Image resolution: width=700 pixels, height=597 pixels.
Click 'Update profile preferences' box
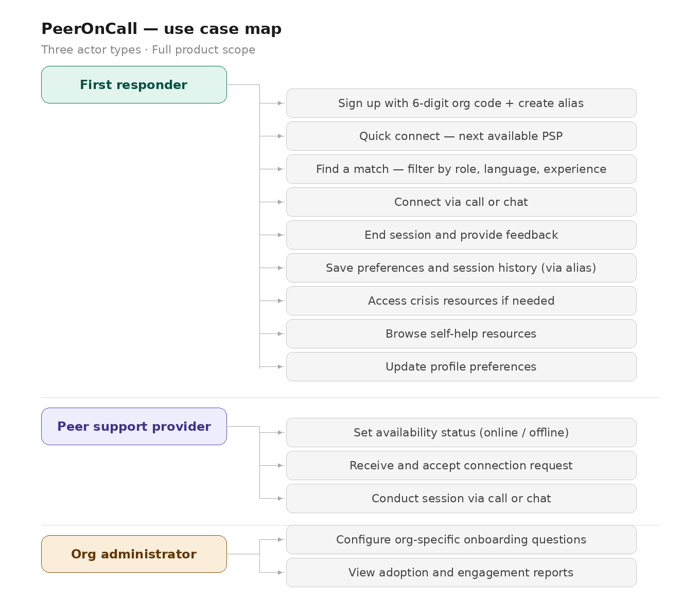(x=461, y=367)
